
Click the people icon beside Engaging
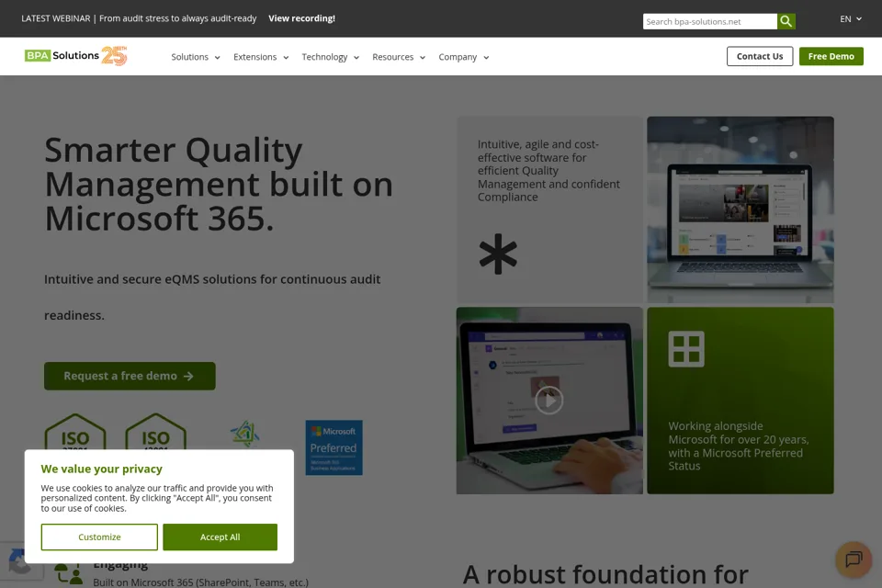tap(69, 574)
